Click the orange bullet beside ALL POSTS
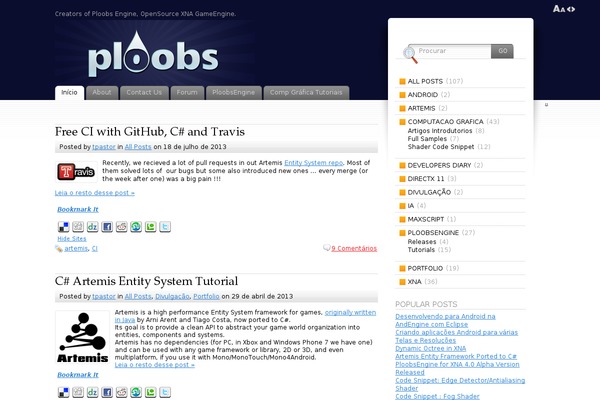Screen dimensions: 600x400 (x=402, y=82)
